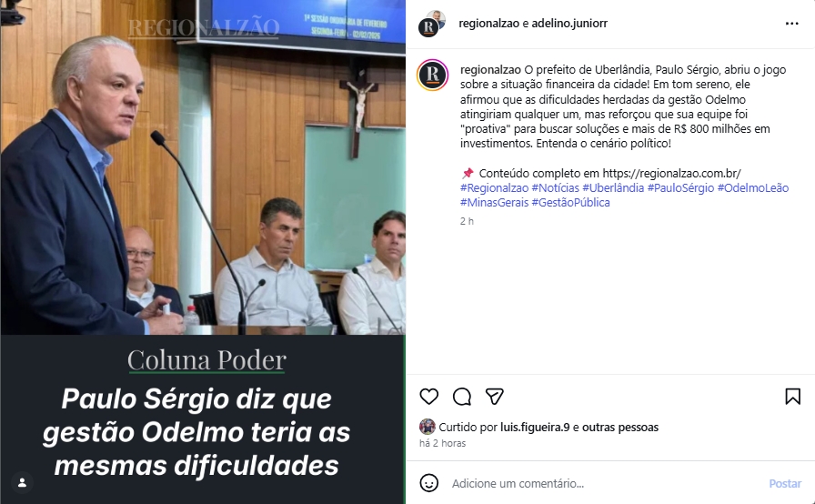
Task: View list of outras pessoas who liked
Action: pos(620,427)
